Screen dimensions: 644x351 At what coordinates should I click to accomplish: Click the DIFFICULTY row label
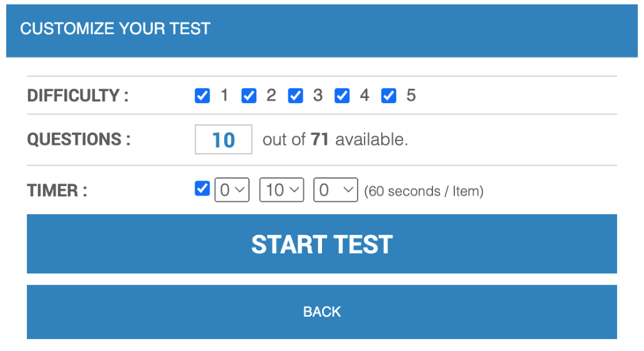click(x=78, y=96)
